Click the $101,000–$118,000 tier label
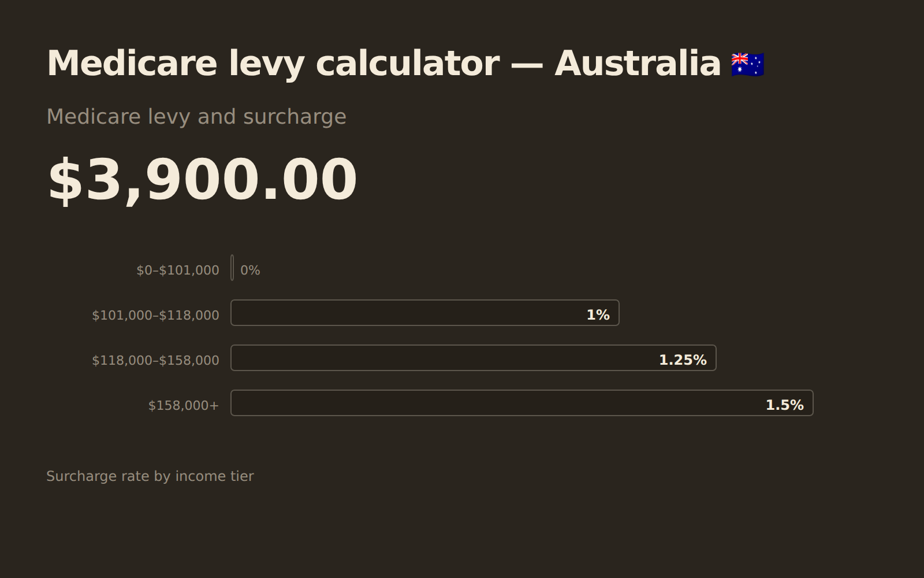Screen dimensions: 924x578 pyautogui.click(x=156, y=315)
